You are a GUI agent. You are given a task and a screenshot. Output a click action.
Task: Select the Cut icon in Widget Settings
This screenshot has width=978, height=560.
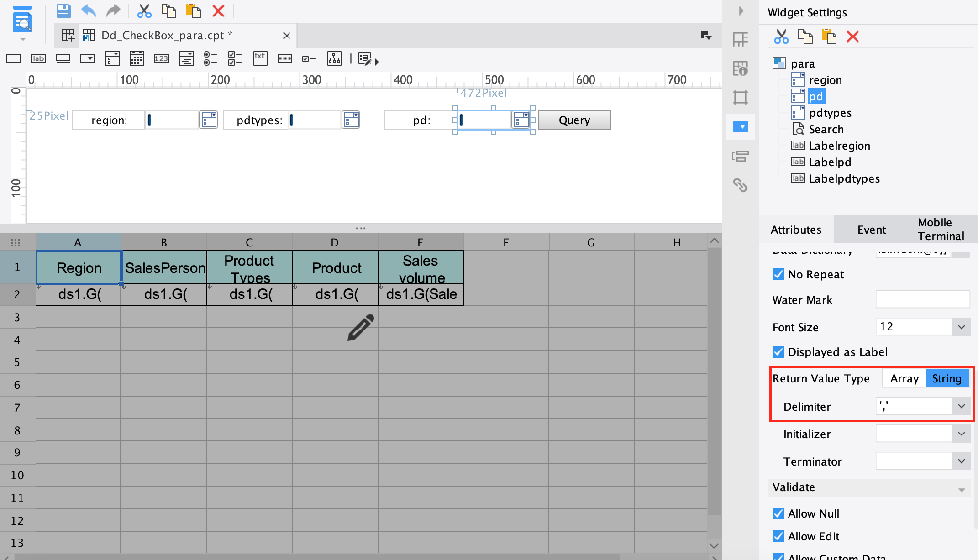781,37
